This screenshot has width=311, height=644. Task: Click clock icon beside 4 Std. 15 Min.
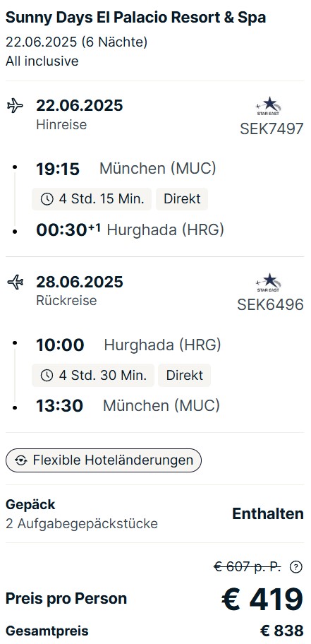[47, 199]
